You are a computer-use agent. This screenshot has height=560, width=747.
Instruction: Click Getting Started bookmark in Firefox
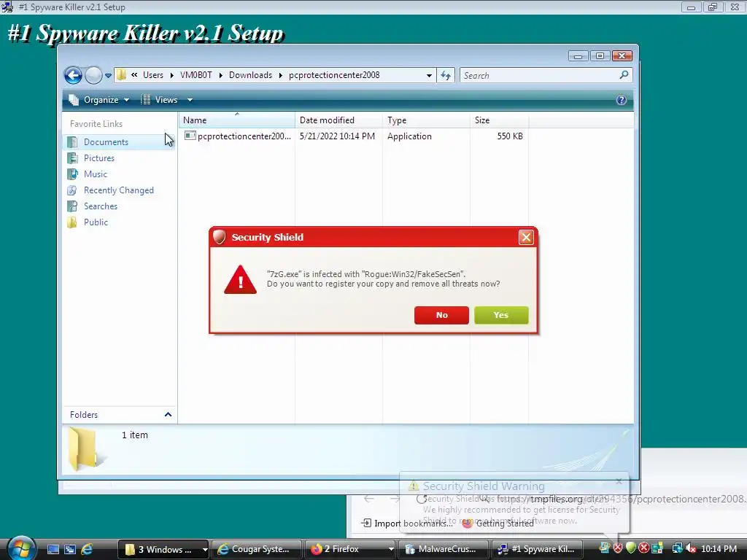(498, 524)
